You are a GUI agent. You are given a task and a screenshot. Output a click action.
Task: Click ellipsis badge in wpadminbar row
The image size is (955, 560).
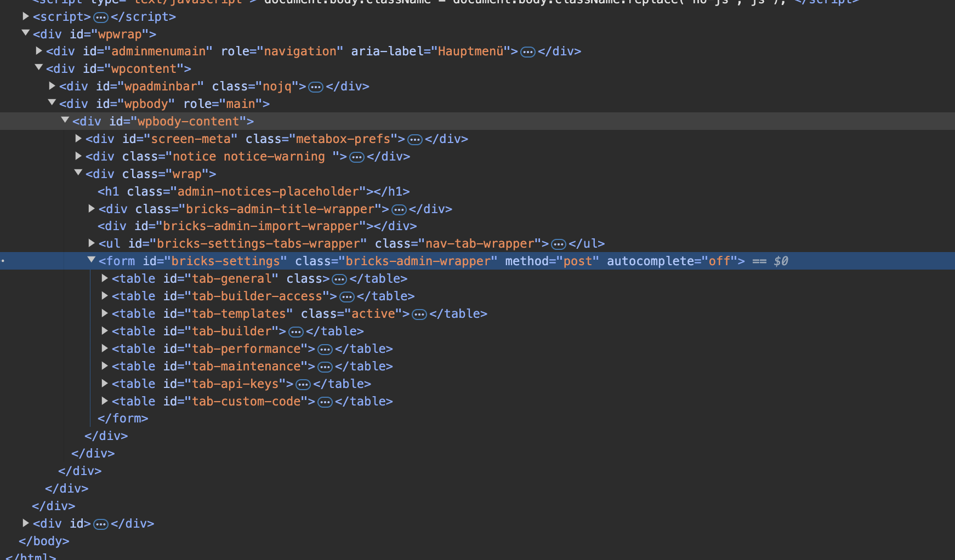coord(316,87)
